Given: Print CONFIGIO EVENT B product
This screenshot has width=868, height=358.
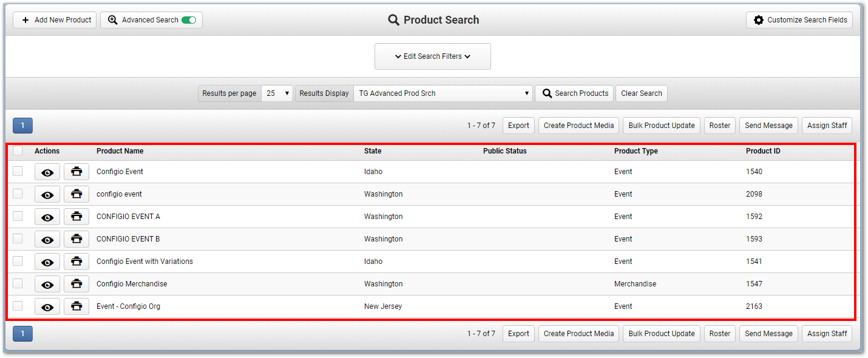Looking at the screenshot, I should coord(76,240).
